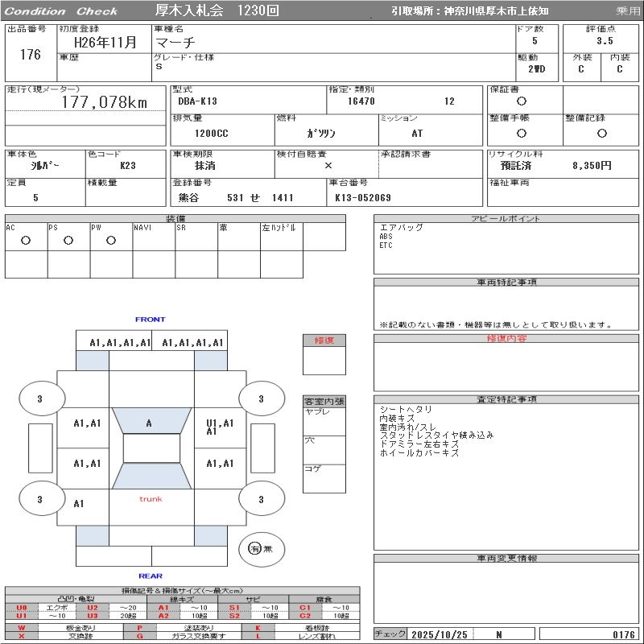Viewport: 644px width, 644px height.
Task: Click the tire circle beside the U1,A1 door
Action: (261, 398)
